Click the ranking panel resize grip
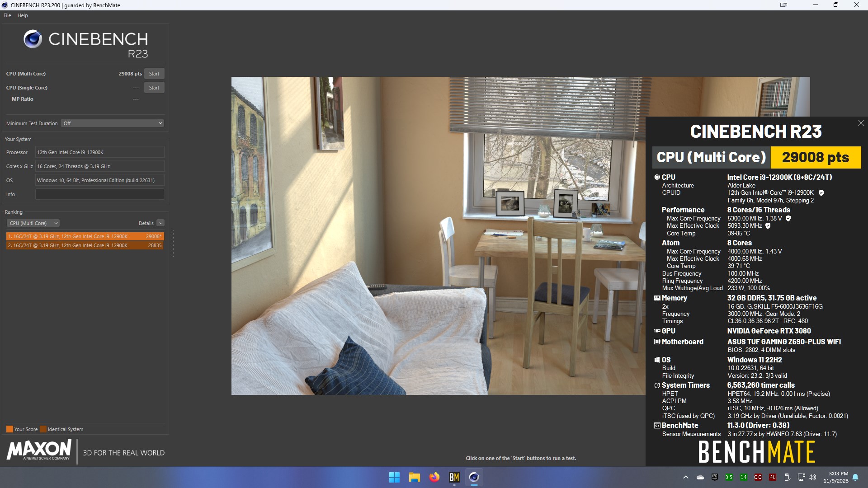Image resolution: width=868 pixels, height=488 pixels. pos(172,244)
